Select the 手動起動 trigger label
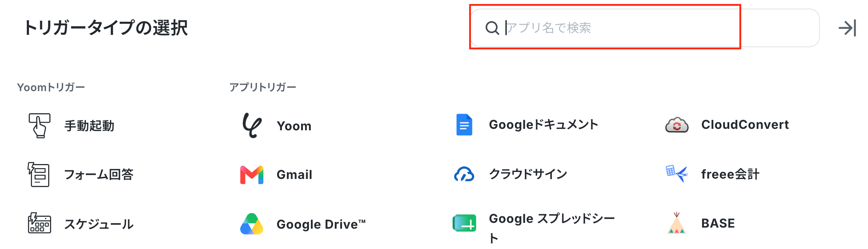This screenshot has height=249, width=868. pyautogui.click(x=89, y=126)
